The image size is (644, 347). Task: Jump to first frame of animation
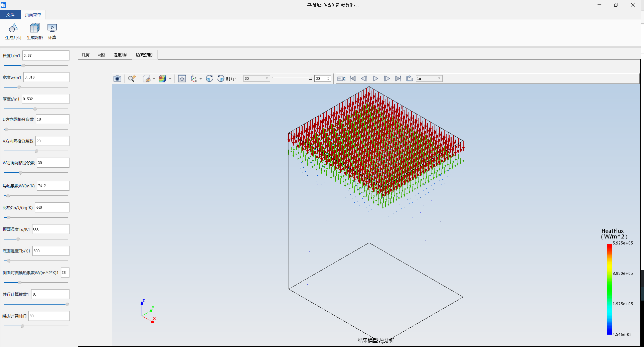353,78
